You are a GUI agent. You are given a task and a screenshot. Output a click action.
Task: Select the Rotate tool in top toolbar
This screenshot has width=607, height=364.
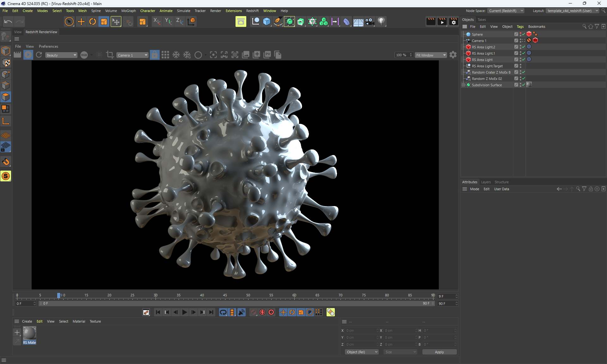tap(92, 21)
